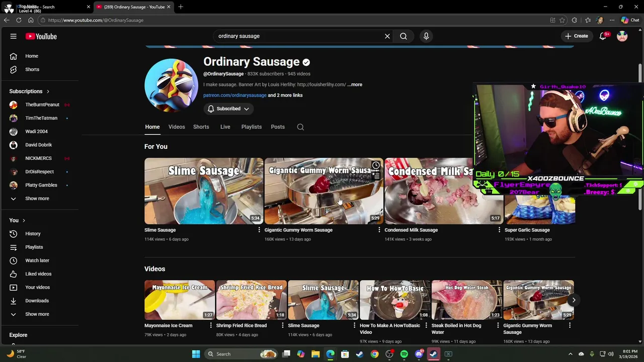
Task: Open Platty Gambles subscription channel
Action: point(41,185)
